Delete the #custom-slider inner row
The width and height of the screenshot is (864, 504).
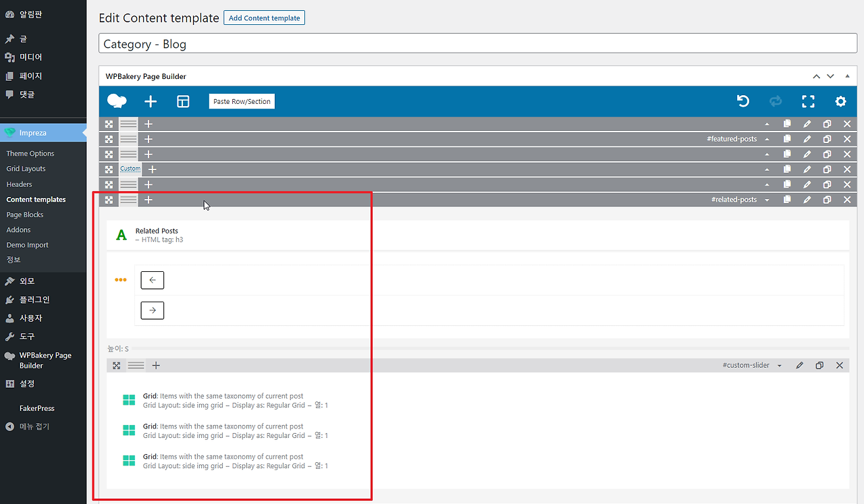click(x=840, y=365)
